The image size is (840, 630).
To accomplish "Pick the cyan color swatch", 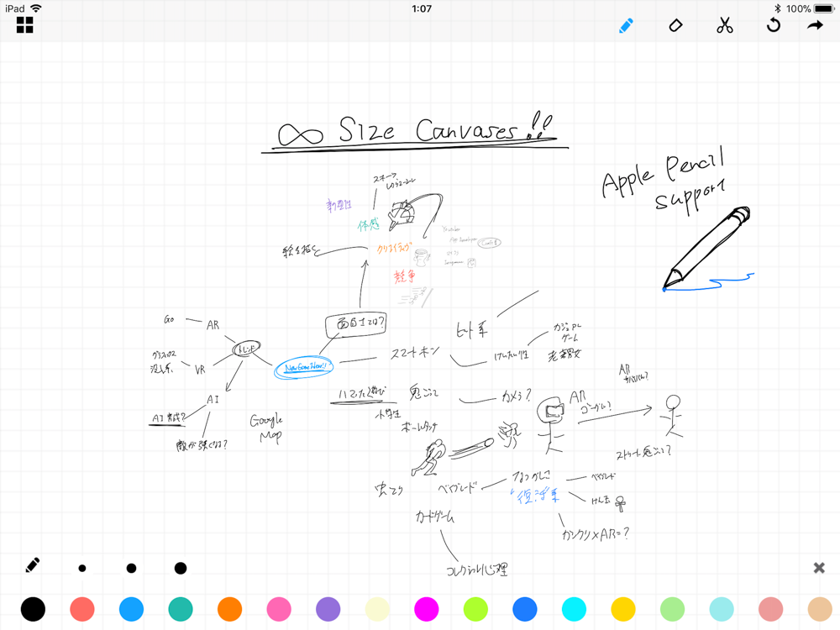I will tap(575, 609).
